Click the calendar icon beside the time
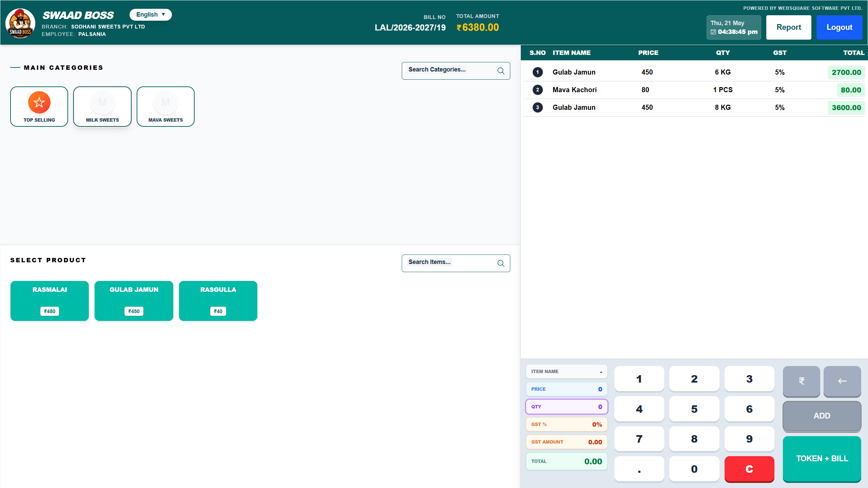 tap(713, 32)
